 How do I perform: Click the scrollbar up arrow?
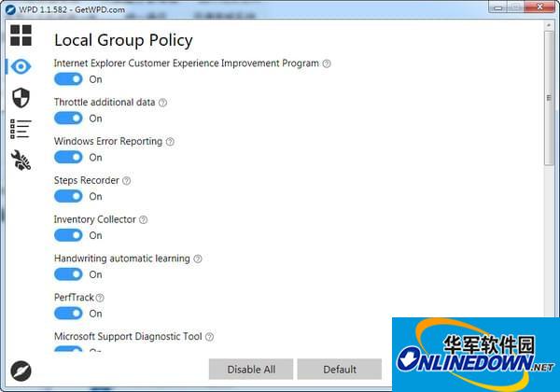coord(549,25)
